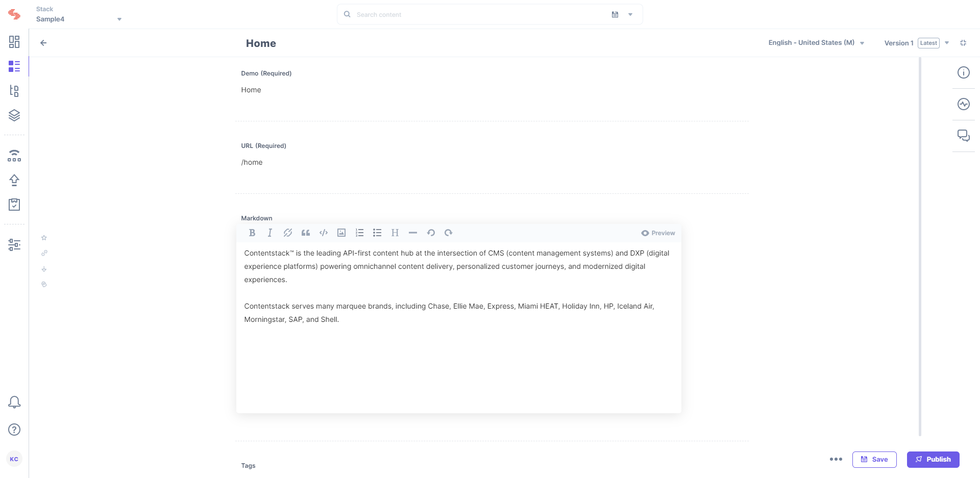Toggle Markdown Preview
Image resolution: width=980 pixels, height=478 pixels.
pyautogui.click(x=658, y=233)
